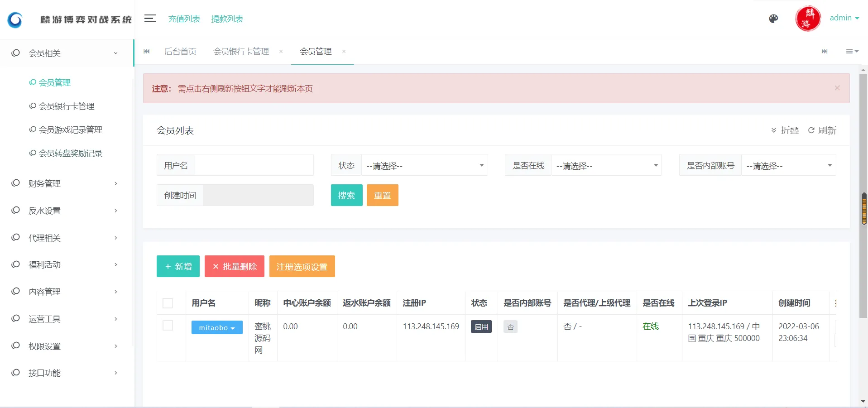This screenshot has width=868, height=408.
Task: Toggle the 启用 status for mitaobo
Action: coord(481,326)
